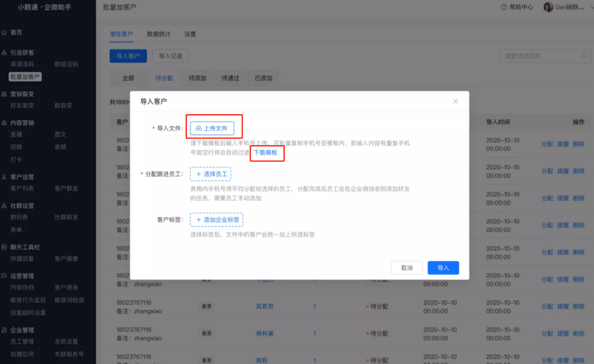Switch to the 数据统计 tab
Viewport: 594px width, 364px height.
tap(159, 34)
